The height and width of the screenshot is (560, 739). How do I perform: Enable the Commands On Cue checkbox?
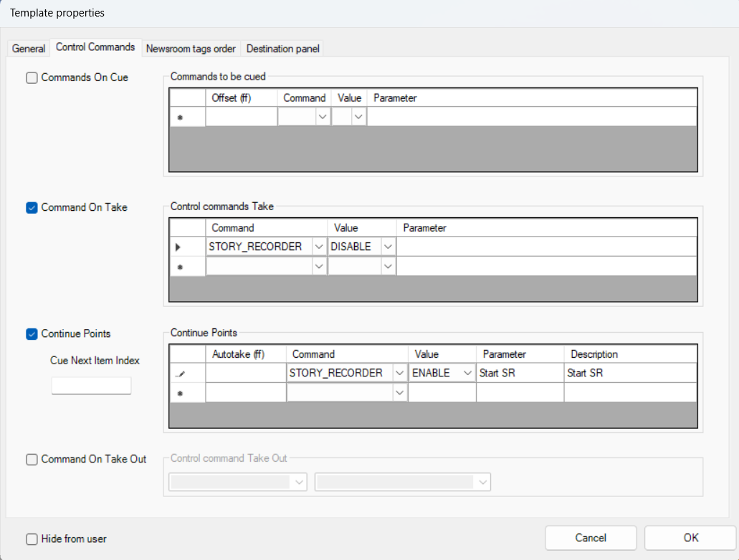[x=32, y=77]
